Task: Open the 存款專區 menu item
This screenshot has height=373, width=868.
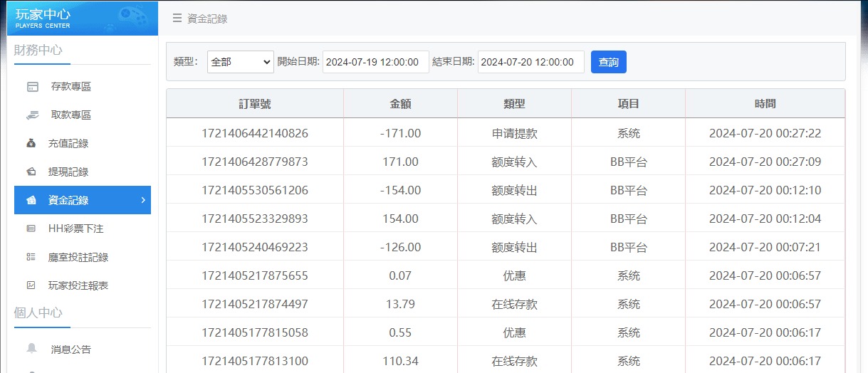Action: point(70,87)
